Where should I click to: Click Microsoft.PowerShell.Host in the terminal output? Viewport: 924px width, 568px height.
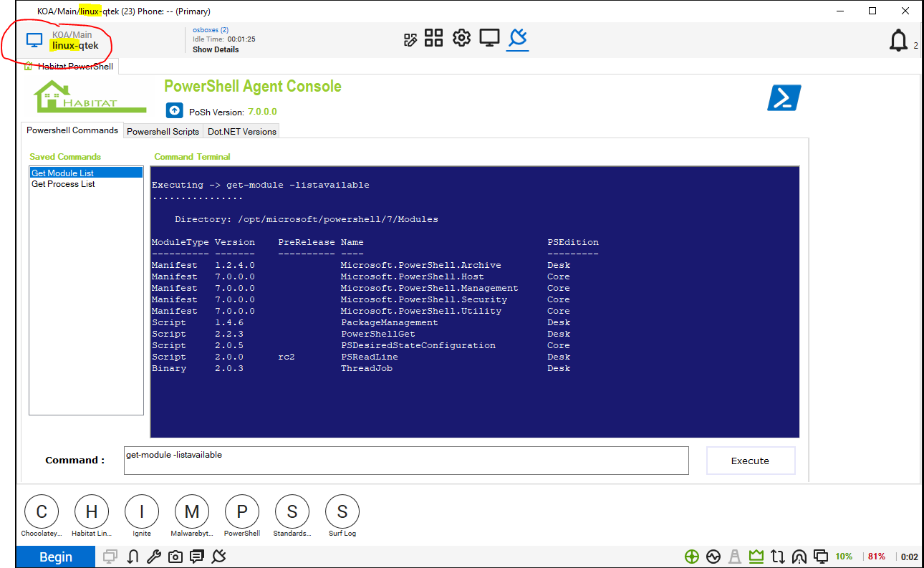(412, 276)
